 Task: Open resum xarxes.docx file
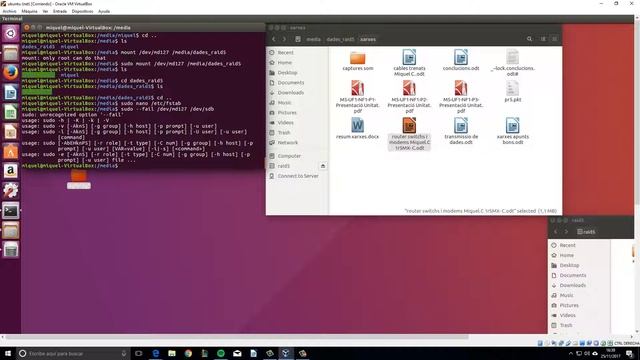point(358,129)
